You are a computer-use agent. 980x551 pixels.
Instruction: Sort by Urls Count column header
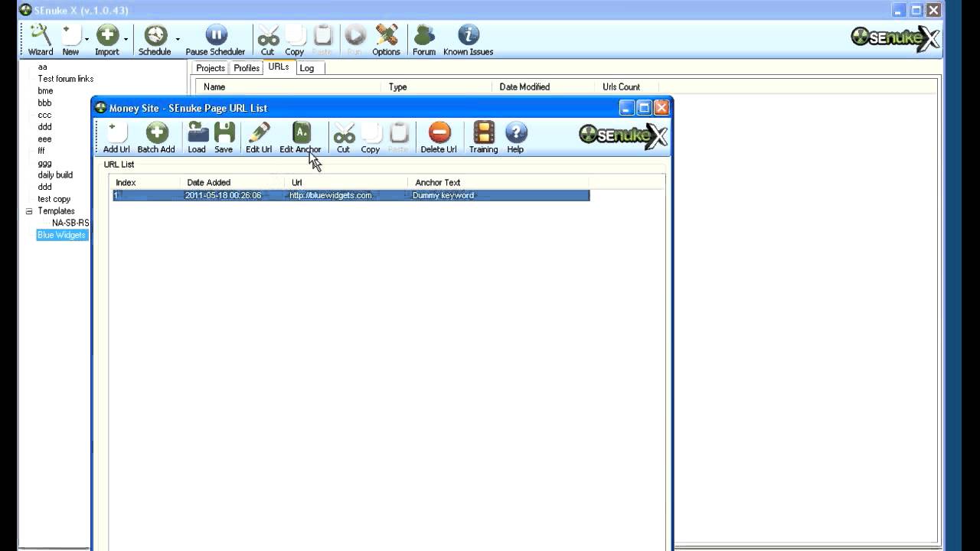point(628,87)
